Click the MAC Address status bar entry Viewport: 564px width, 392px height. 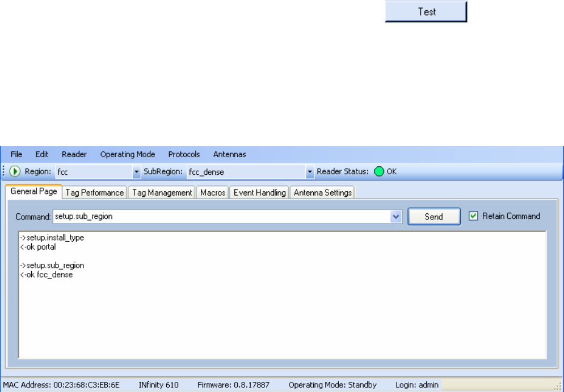tap(61, 385)
